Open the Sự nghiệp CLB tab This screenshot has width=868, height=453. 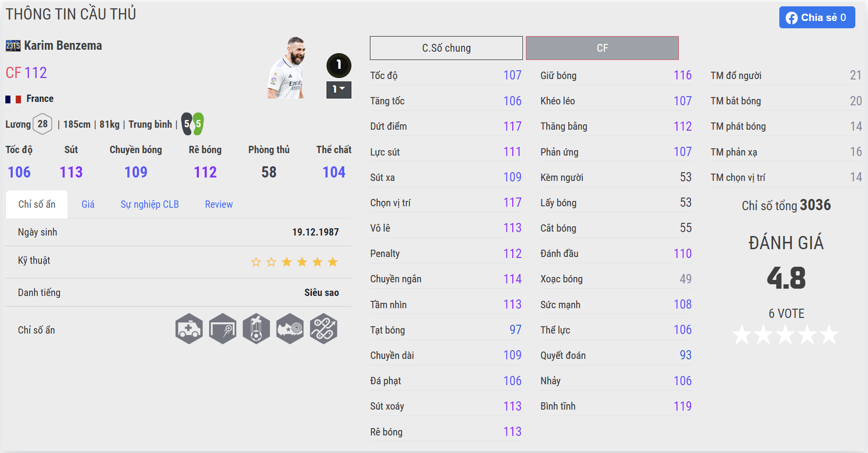click(x=150, y=204)
